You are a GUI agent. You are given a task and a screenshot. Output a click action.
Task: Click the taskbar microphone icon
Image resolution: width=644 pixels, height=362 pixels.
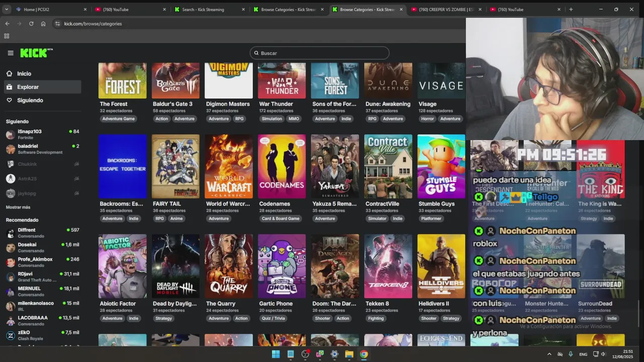(x=571, y=354)
